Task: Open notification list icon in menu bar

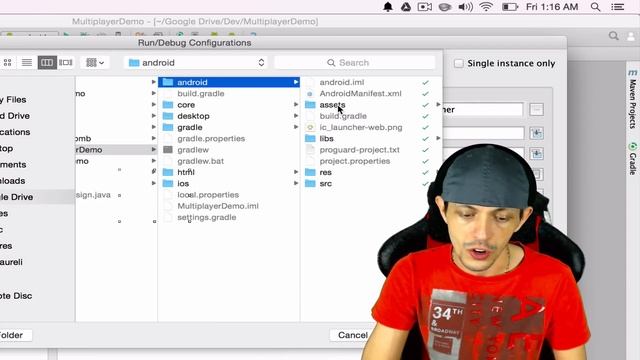Action: tap(618, 7)
